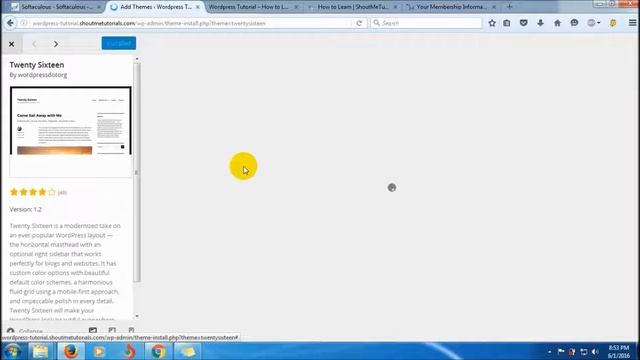Image resolution: width=640 pixels, height=360 pixels.
Task: Select the Add Themes WordPress tab
Action: (x=155, y=7)
